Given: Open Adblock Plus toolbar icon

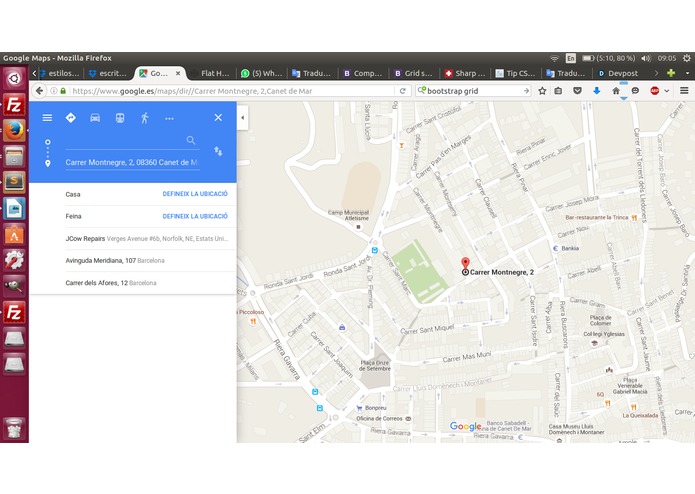Looking at the screenshot, I should point(654,91).
